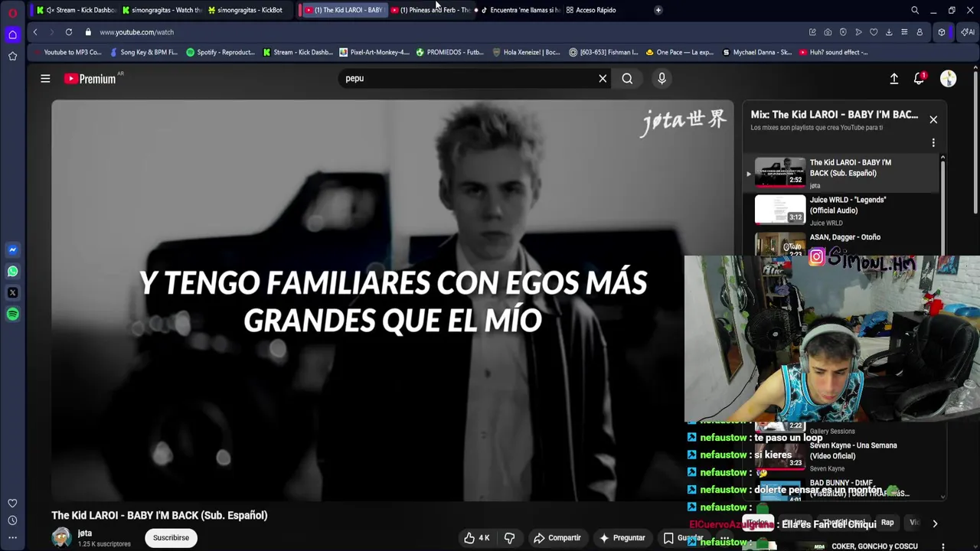Open YouTube notifications bell
Screen dimensions: 980x551
point(920,78)
